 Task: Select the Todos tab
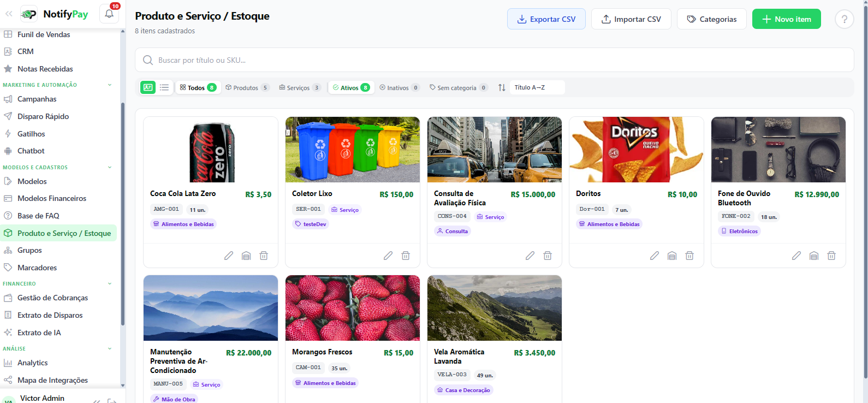pyautogui.click(x=198, y=87)
